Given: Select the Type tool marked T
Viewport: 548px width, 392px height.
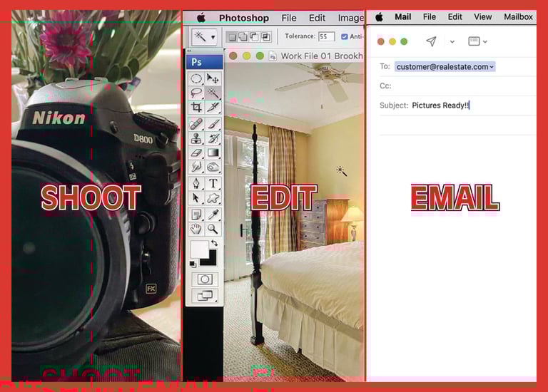Looking at the screenshot, I should [x=213, y=183].
